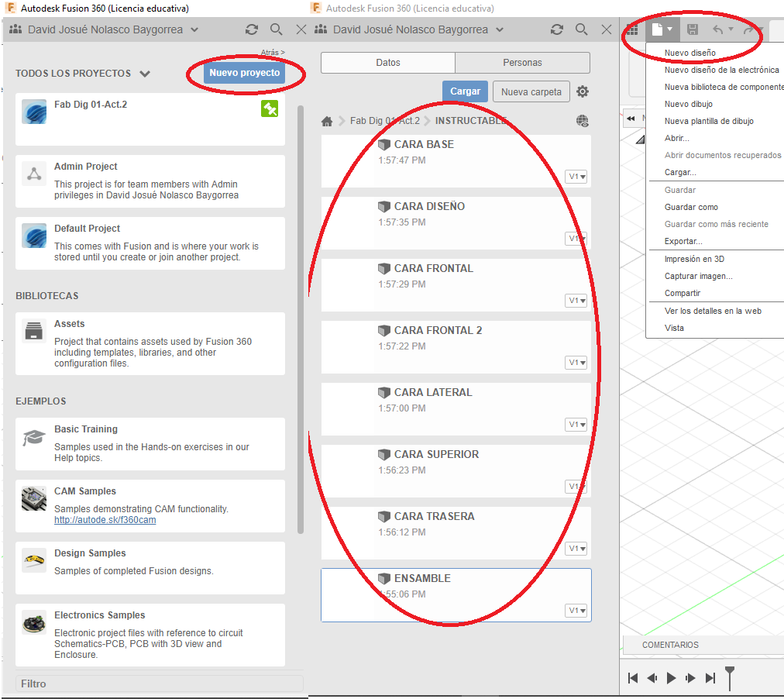Image resolution: width=784 pixels, height=699 pixels.
Task: Open Design Samples card
Action: click(x=150, y=568)
